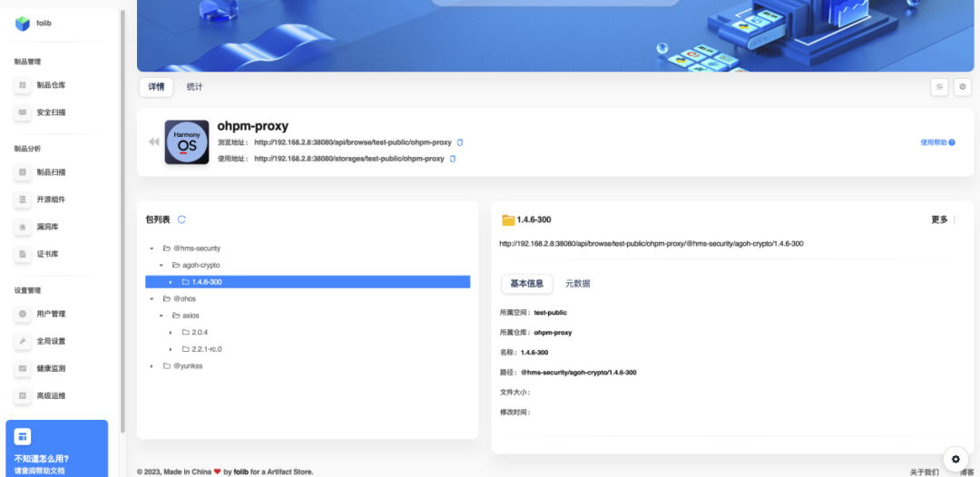Click the floating gear button bottom right
This screenshot has height=477, width=980.
click(x=955, y=458)
